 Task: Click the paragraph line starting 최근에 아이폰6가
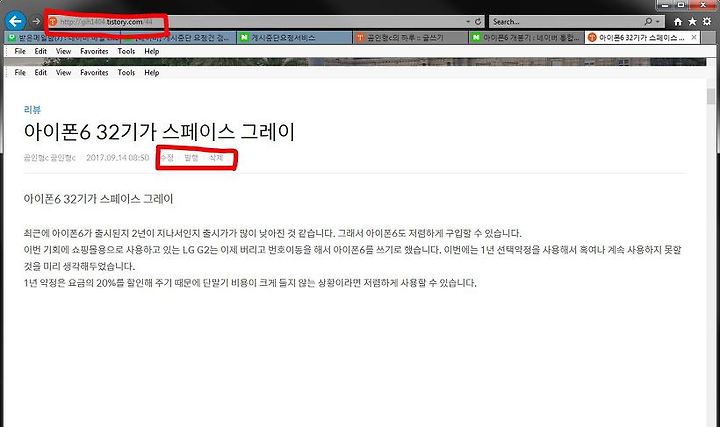click(x=273, y=233)
